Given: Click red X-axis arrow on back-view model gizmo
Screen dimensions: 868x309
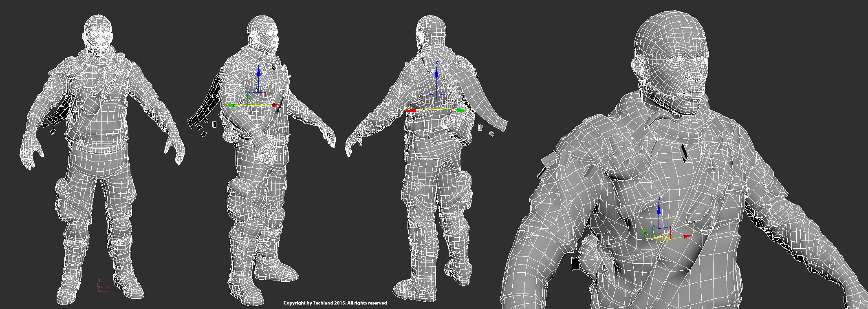Looking at the screenshot, I should click(x=411, y=110).
